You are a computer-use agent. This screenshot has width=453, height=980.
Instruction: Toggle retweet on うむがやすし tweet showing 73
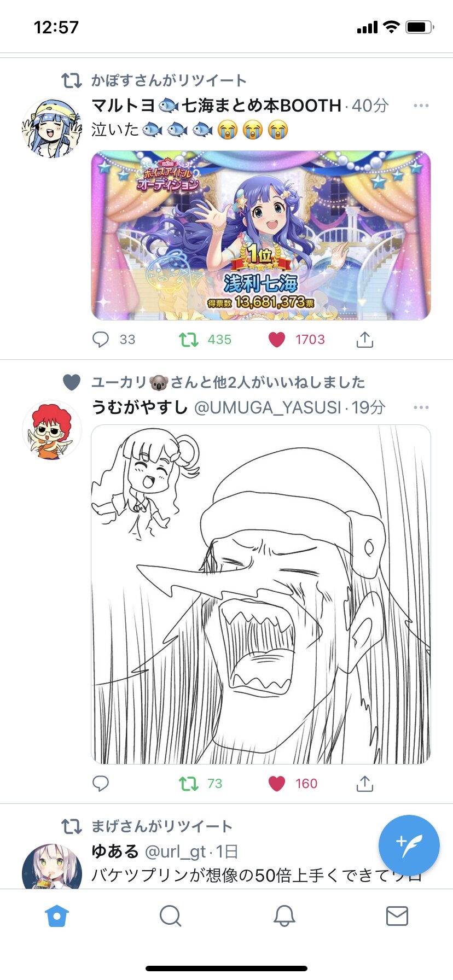pos(189,784)
